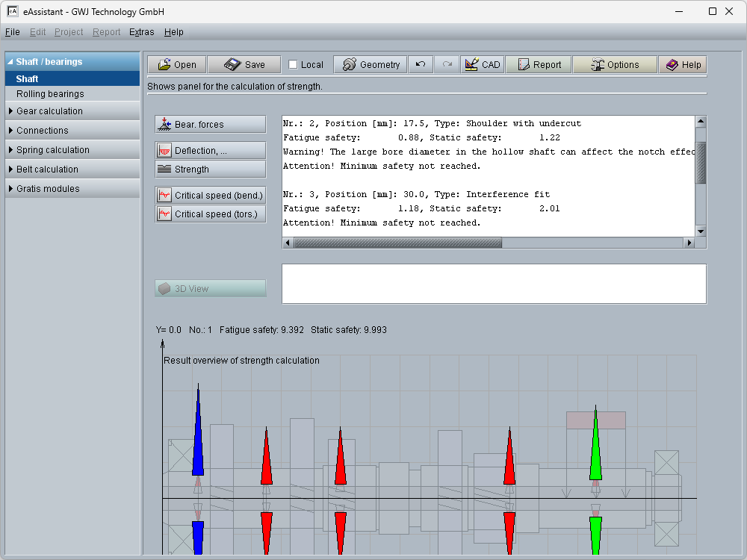Open the File menu
The width and height of the screenshot is (747, 560).
point(12,32)
